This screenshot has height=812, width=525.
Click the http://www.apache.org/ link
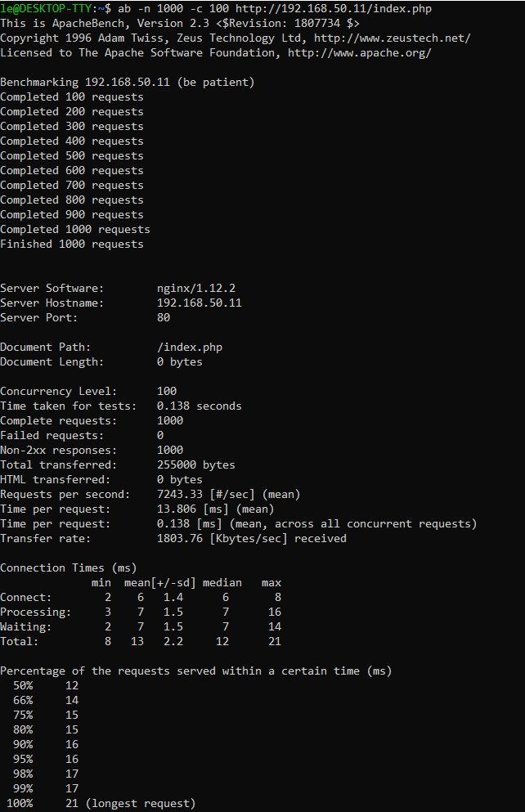click(x=359, y=53)
